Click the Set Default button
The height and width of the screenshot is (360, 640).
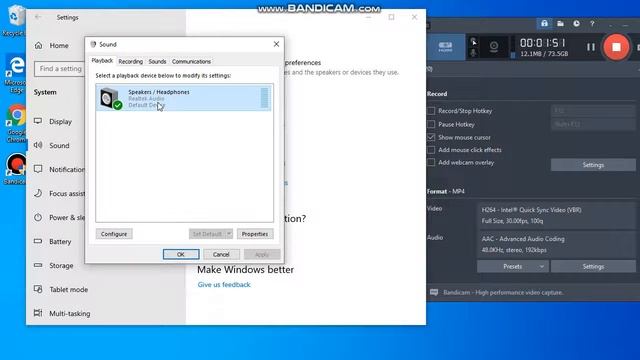207,234
